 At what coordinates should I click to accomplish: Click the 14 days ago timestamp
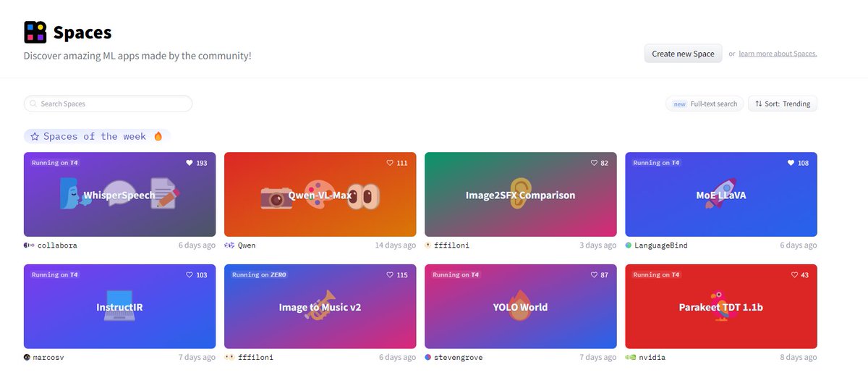[x=395, y=245]
